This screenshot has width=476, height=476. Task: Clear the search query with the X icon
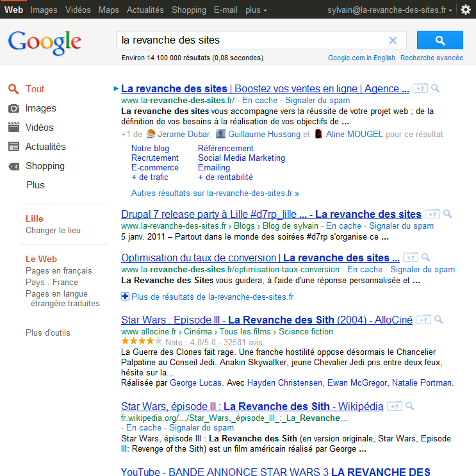[x=393, y=40]
